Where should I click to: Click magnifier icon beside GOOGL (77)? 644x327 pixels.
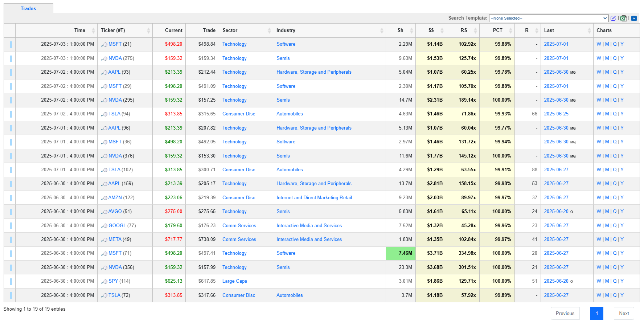104,226
